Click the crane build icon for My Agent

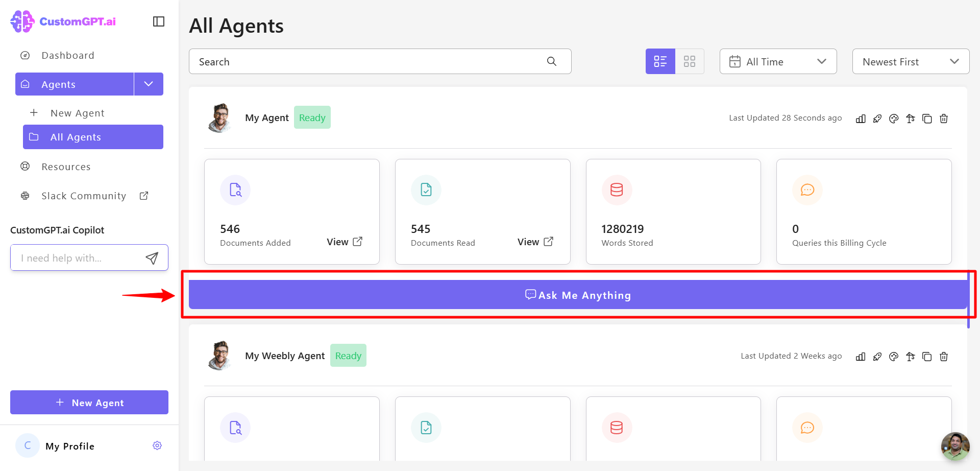pos(911,119)
